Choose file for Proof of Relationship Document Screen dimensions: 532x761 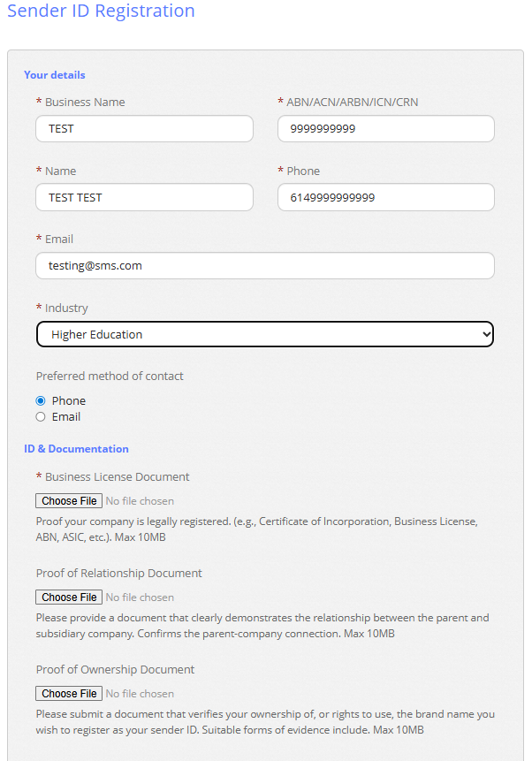tap(69, 597)
